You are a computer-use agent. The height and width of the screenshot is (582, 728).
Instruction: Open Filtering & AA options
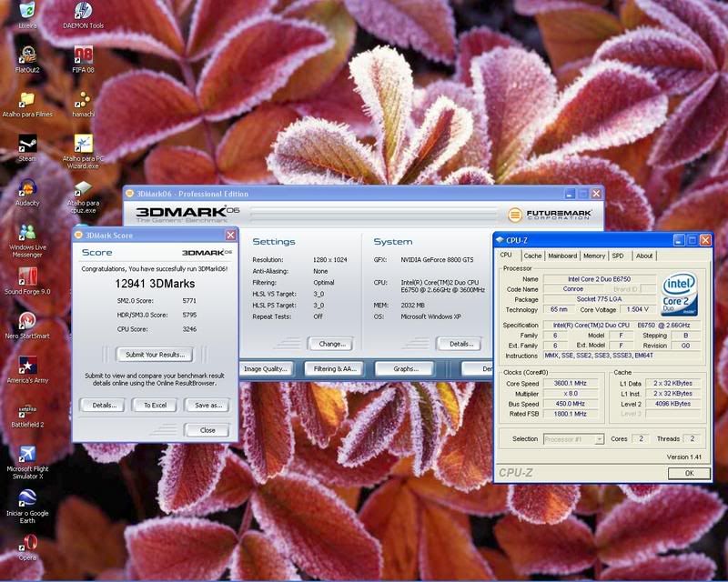click(x=333, y=369)
